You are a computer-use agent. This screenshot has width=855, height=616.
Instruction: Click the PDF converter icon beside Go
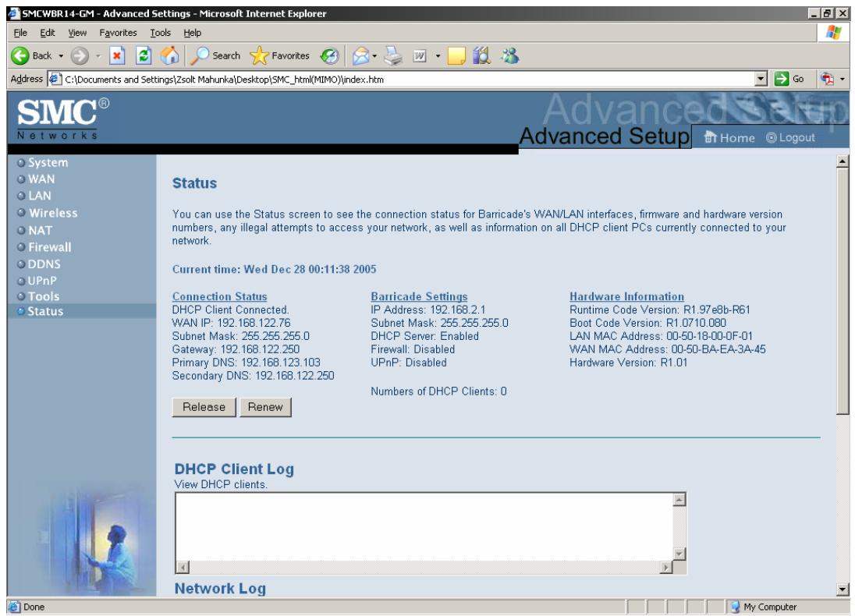827,79
